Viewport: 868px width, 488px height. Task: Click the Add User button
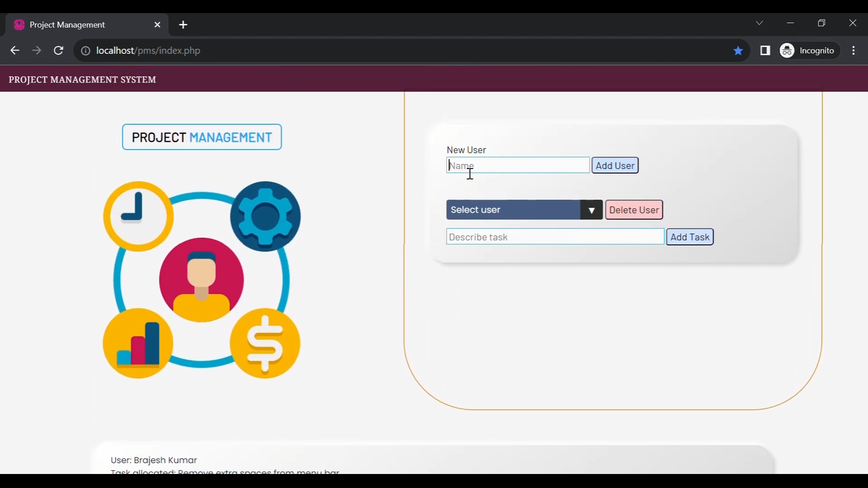tap(615, 165)
